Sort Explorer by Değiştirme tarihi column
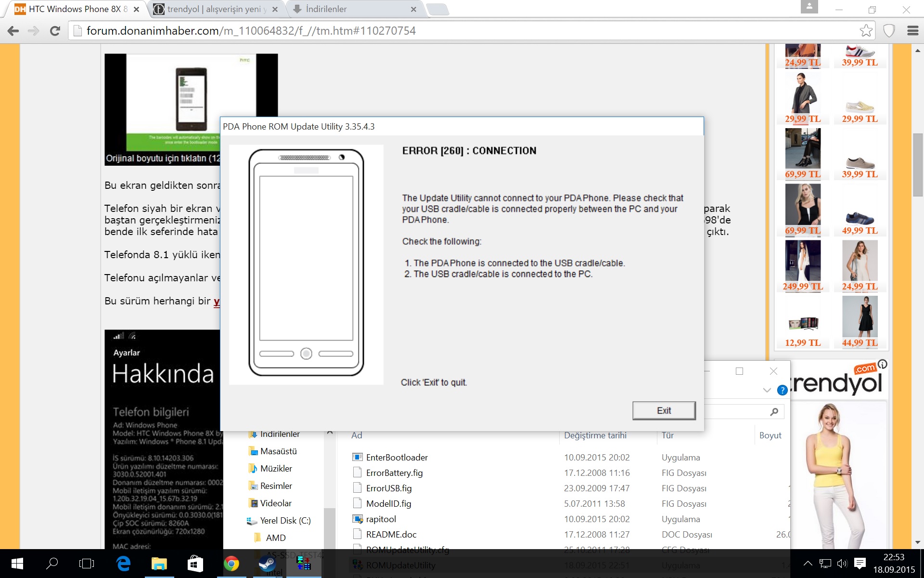 pyautogui.click(x=595, y=435)
